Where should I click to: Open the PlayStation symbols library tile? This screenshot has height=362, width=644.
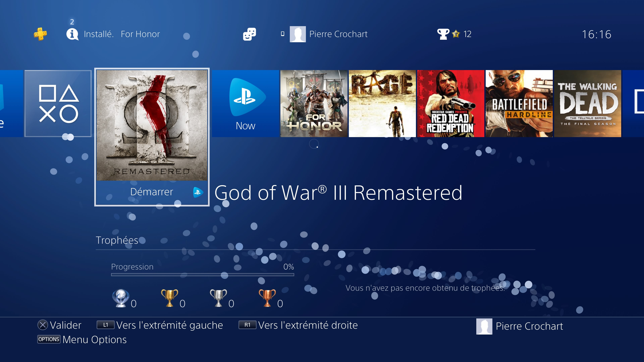point(58,103)
